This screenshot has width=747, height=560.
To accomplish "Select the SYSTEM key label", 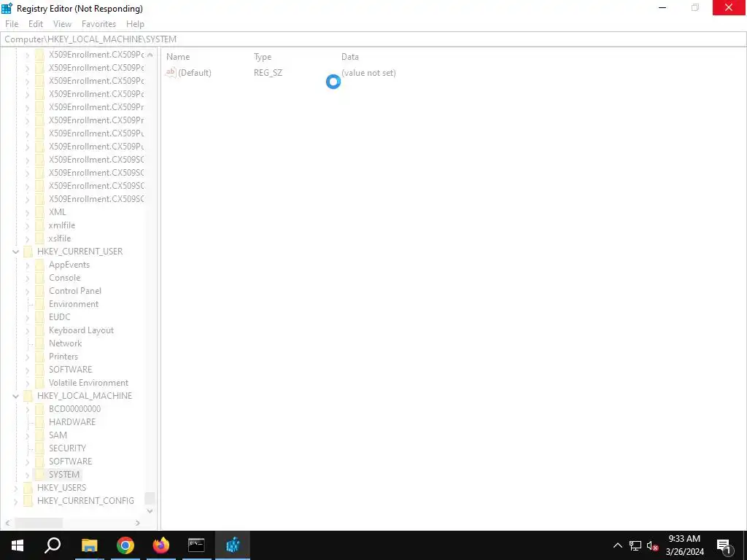I will 64,475.
